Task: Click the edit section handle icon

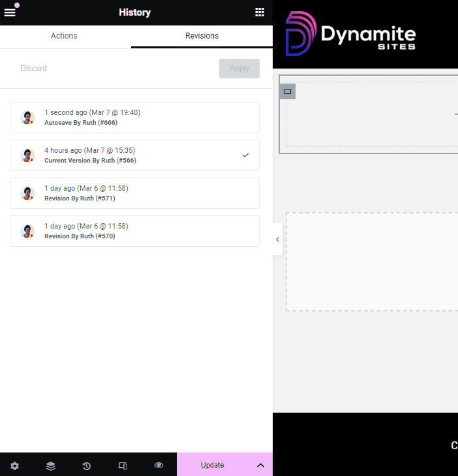Action: click(x=287, y=91)
